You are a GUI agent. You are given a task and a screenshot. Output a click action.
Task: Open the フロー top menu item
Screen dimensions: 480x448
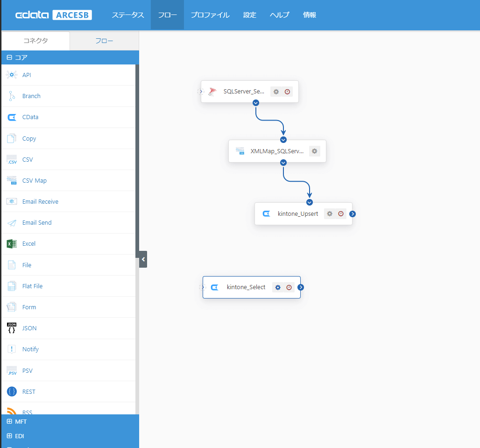click(x=168, y=14)
